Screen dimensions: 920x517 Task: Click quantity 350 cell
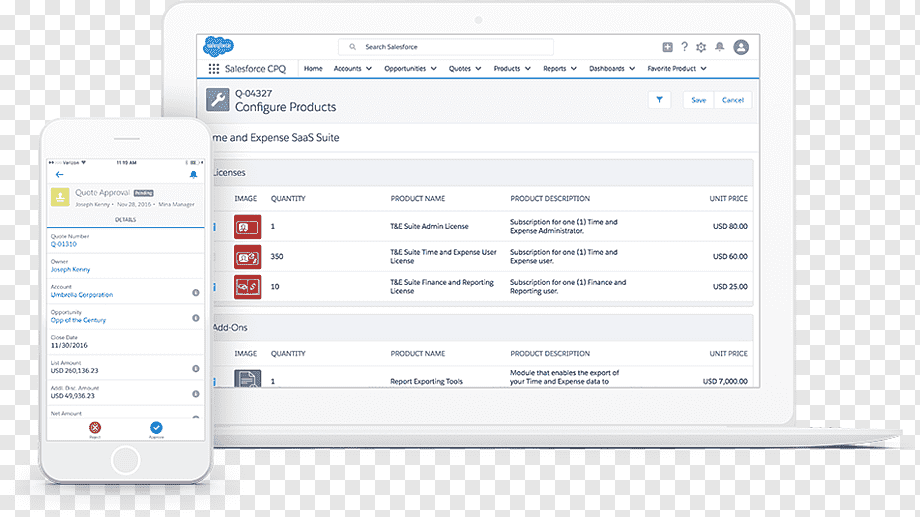pos(277,256)
